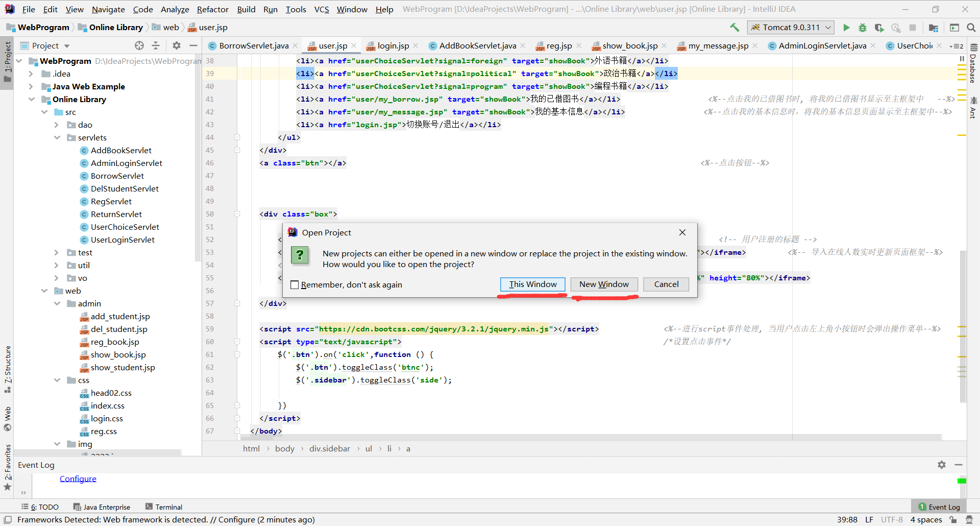The height and width of the screenshot is (526, 980).
Task: Start debugging with the bug icon
Action: [x=863, y=28]
